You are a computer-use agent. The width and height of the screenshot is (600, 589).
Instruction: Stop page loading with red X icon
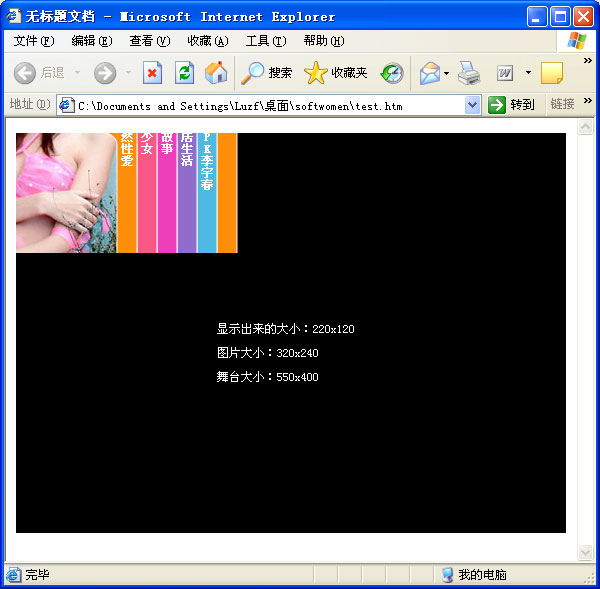152,73
